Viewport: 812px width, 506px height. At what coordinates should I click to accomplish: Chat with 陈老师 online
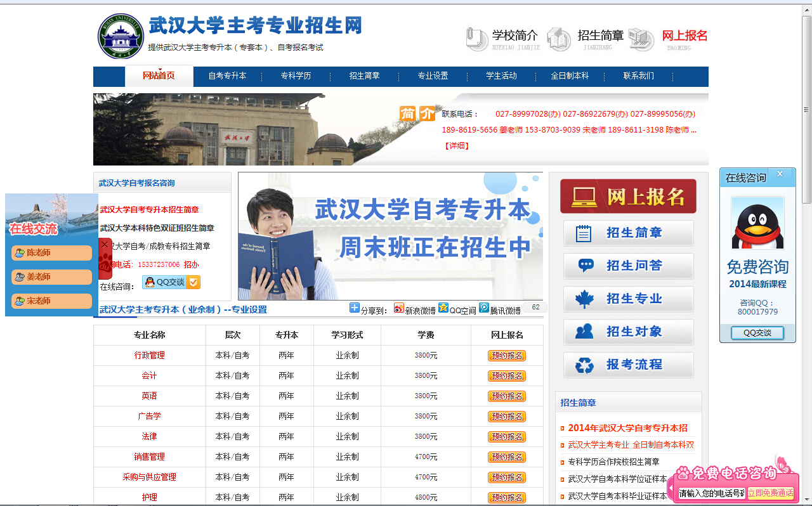pyautogui.click(x=51, y=253)
